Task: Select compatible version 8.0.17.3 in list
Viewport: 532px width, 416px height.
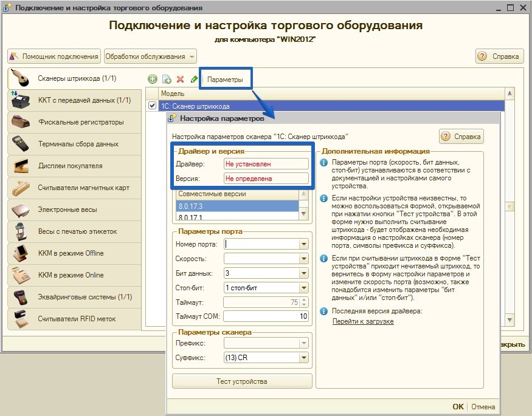Action: click(x=237, y=206)
